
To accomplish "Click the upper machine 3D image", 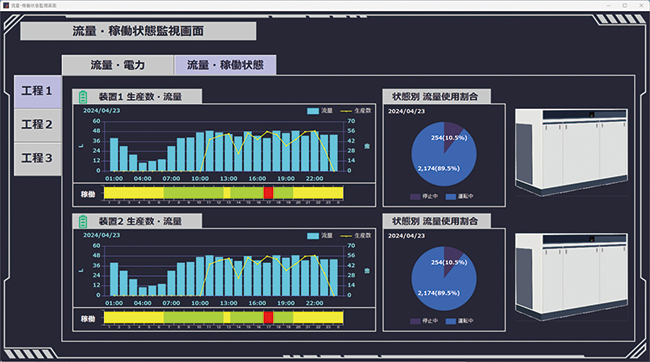I will [x=571, y=152].
